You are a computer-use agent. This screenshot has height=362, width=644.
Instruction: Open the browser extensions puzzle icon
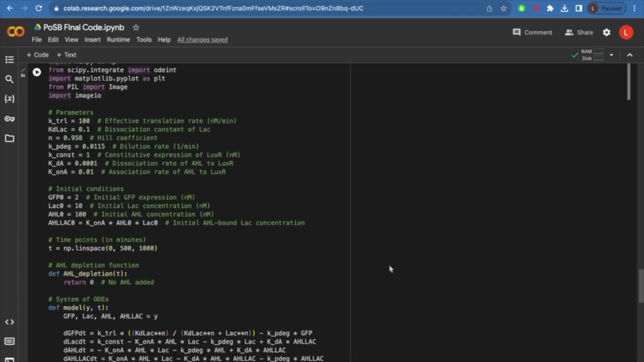pyautogui.click(x=550, y=8)
